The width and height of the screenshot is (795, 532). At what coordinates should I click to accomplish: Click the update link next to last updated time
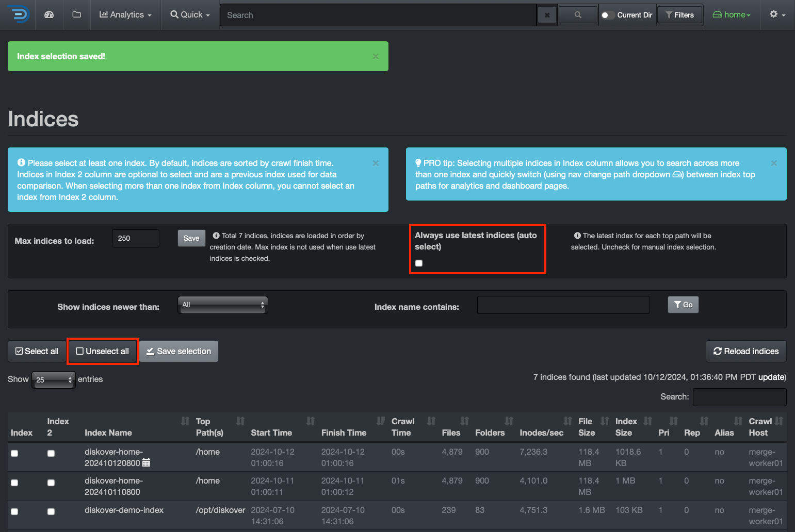[x=771, y=377]
